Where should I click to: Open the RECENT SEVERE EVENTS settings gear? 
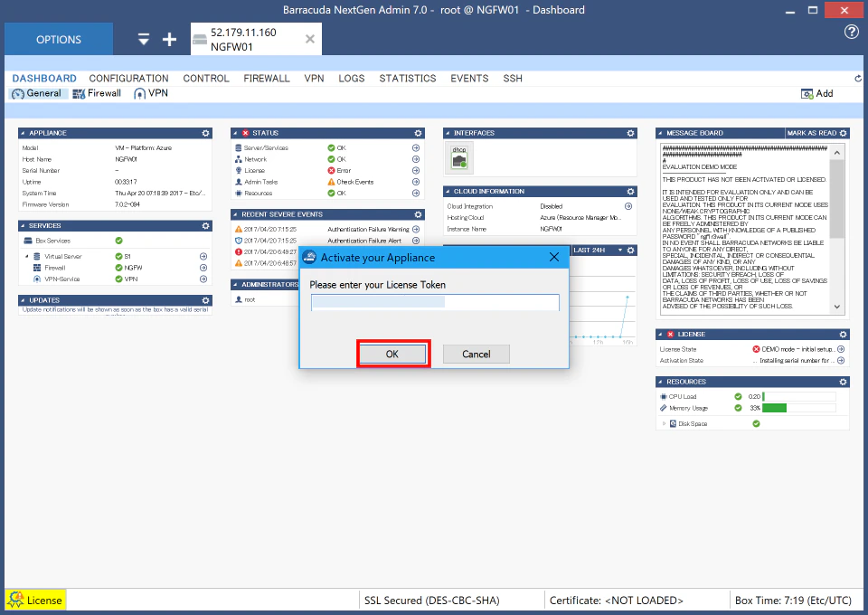coord(418,214)
